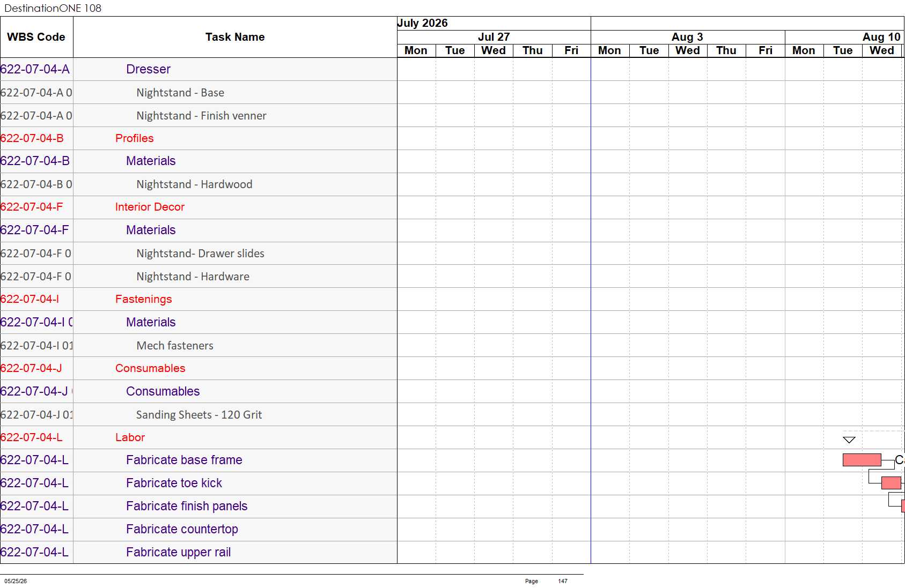Image resolution: width=905 pixels, height=588 pixels.
Task: Select the Nightstand - Base task
Action: click(180, 93)
